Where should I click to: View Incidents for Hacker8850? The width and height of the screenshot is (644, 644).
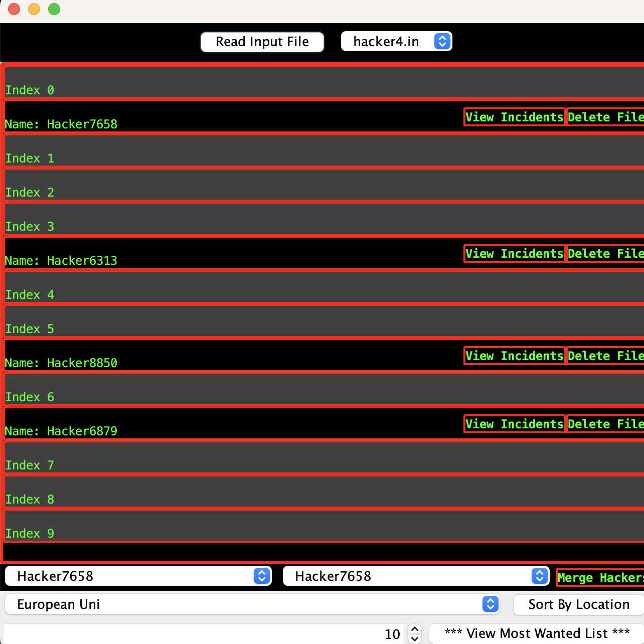tap(515, 356)
